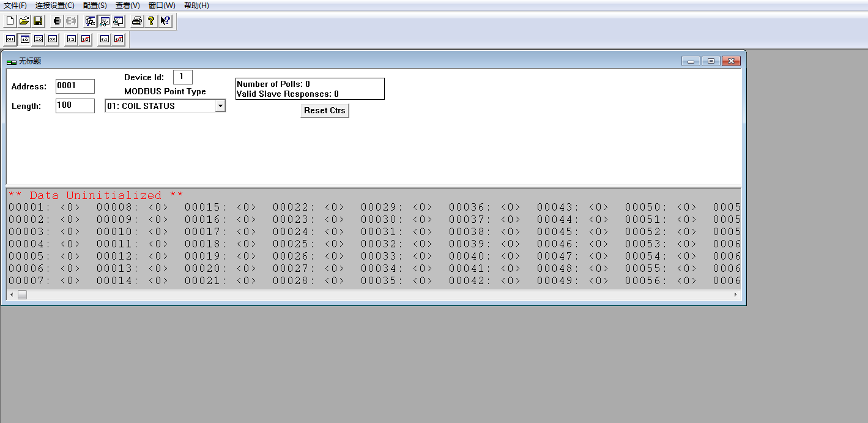Expand the MODBUS Point Type dropdown
The height and width of the screenshot is (423, 868).
[220, 106]
